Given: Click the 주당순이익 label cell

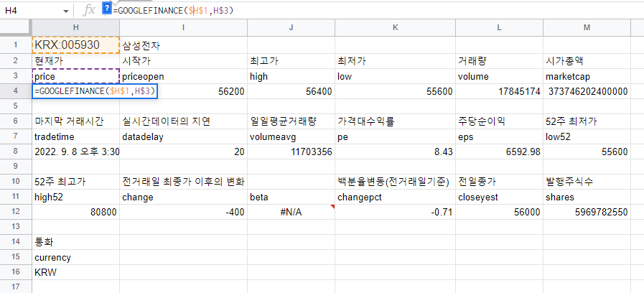Looking at the screenshot, I should coord(499,121).
